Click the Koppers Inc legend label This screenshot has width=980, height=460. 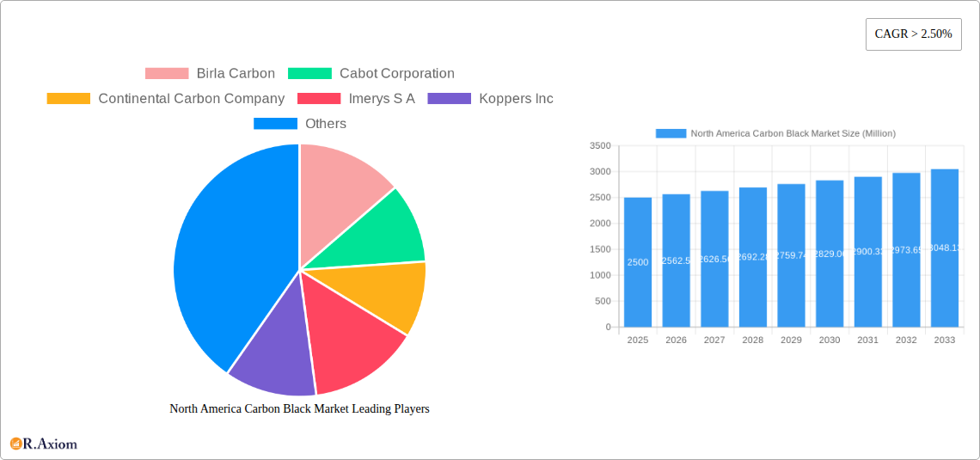coord(517,99)
